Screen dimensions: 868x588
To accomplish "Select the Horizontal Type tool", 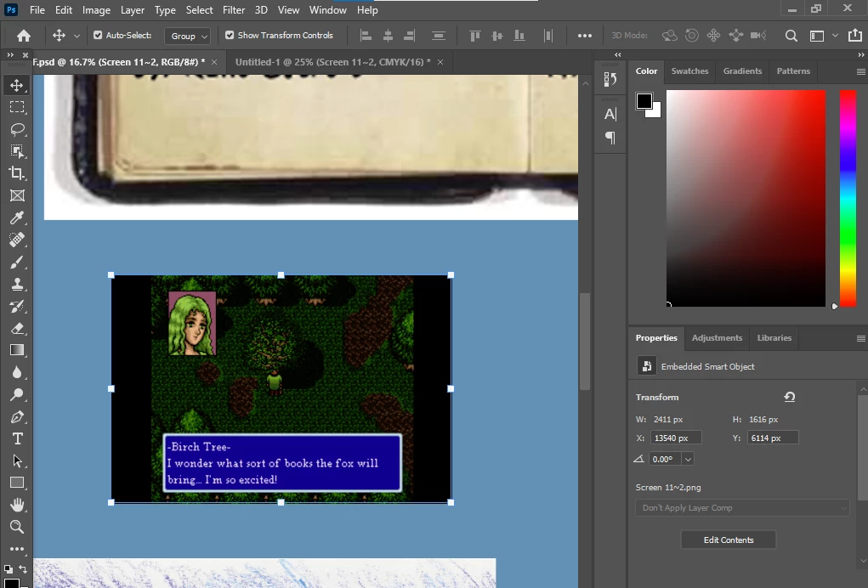I will tap(17, 438).
